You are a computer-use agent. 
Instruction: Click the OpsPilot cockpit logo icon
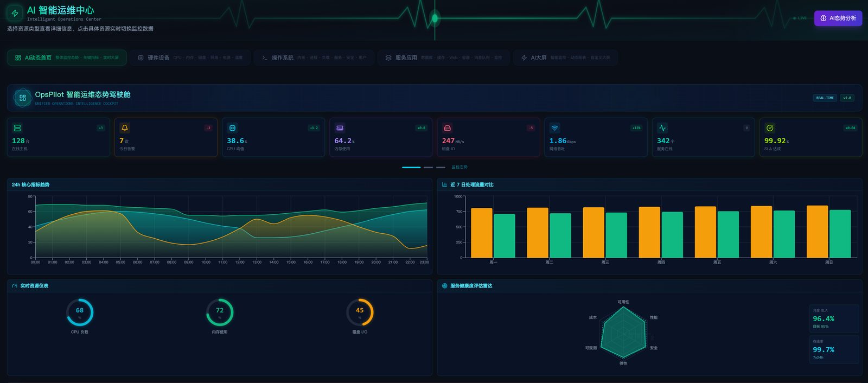click(x=22, y=98)
